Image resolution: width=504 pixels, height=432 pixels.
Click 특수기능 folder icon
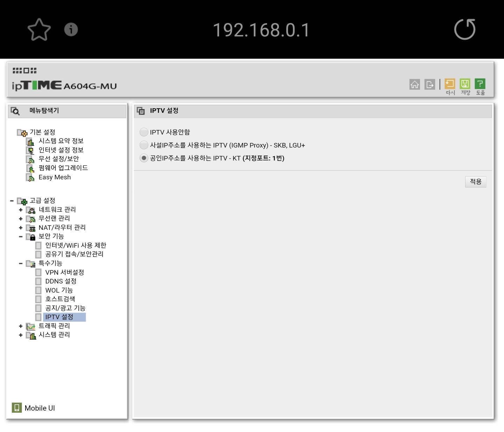(31, 263)
